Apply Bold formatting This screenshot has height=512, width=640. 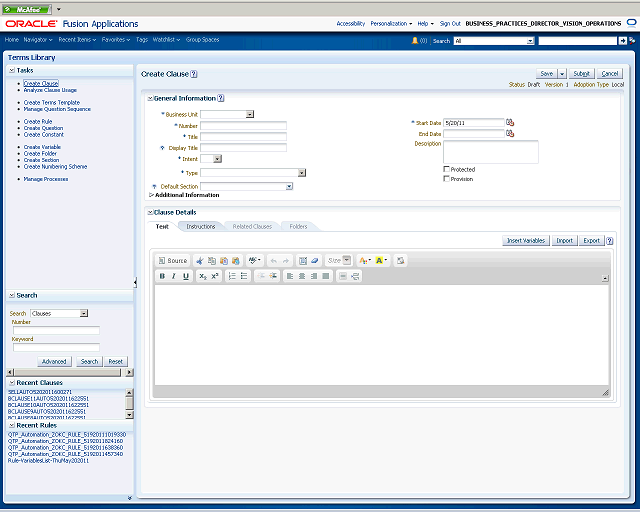(x=162, y=276)
